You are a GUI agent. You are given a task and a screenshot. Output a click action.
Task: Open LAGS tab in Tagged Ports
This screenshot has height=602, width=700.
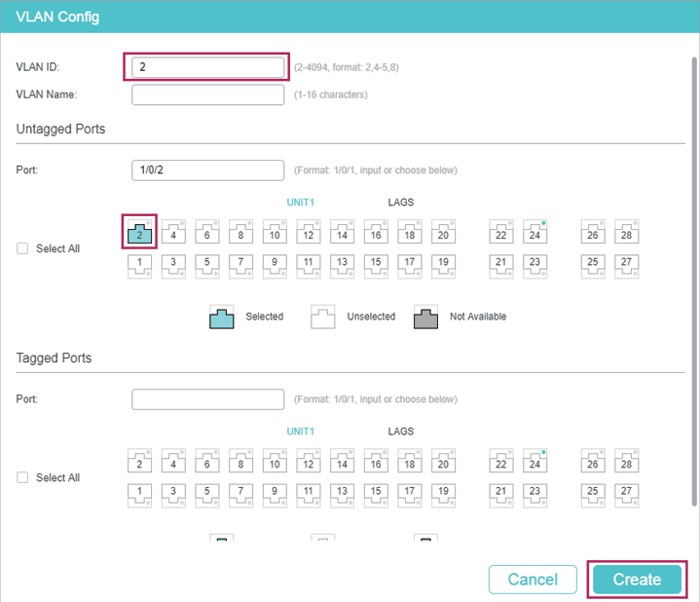[400, 432]
